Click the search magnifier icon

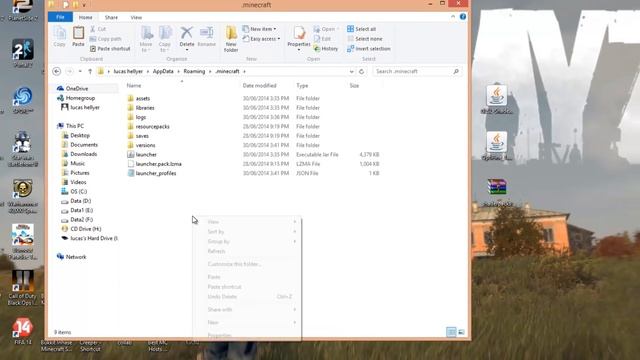456,71
